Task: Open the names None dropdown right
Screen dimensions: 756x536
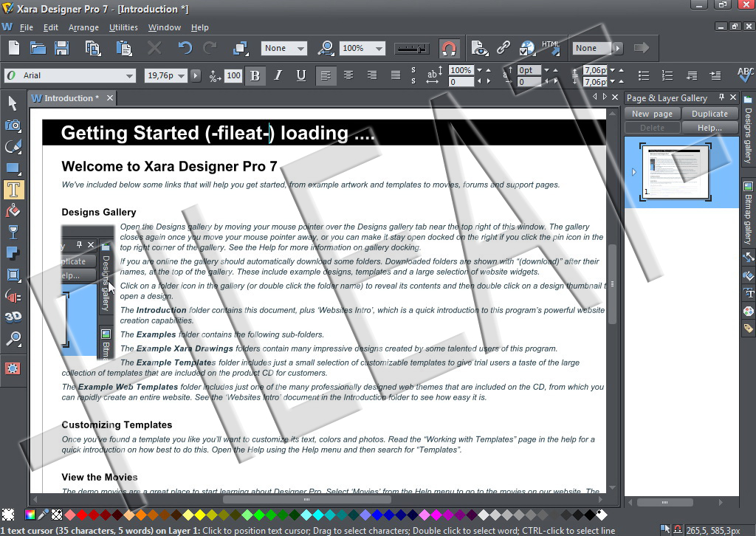Action: (618, 48)
